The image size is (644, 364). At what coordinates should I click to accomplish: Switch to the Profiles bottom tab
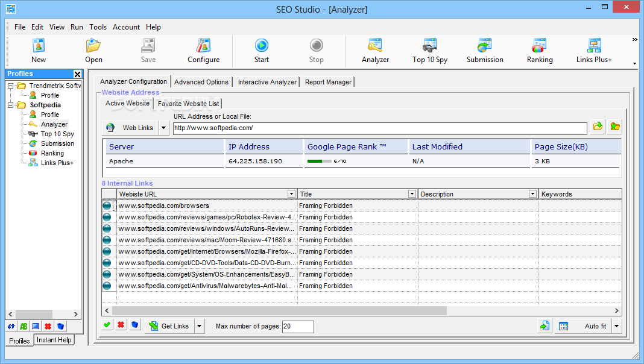click(x=19, y=340)
